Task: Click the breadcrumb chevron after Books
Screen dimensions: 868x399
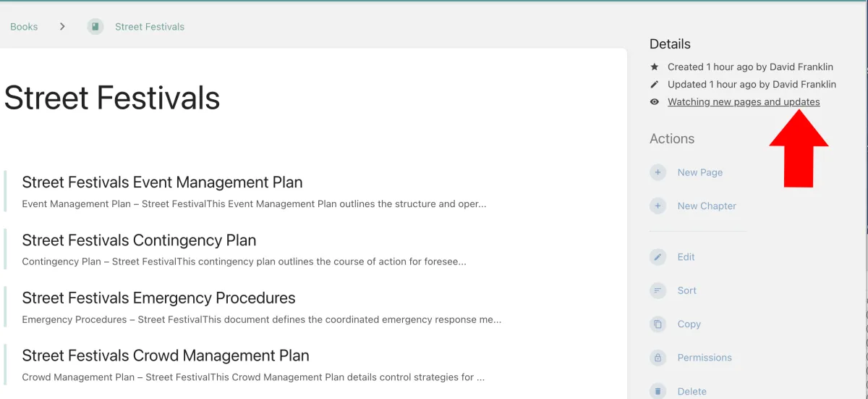Action: coord(62,27)
